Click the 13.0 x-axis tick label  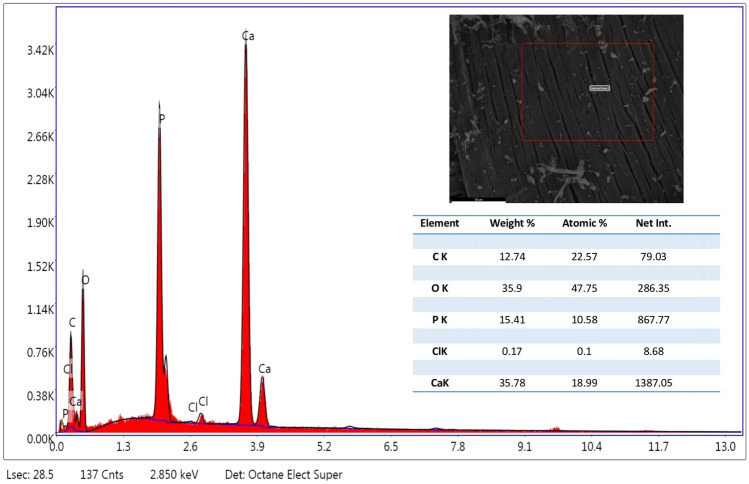(x=725, y=447)
